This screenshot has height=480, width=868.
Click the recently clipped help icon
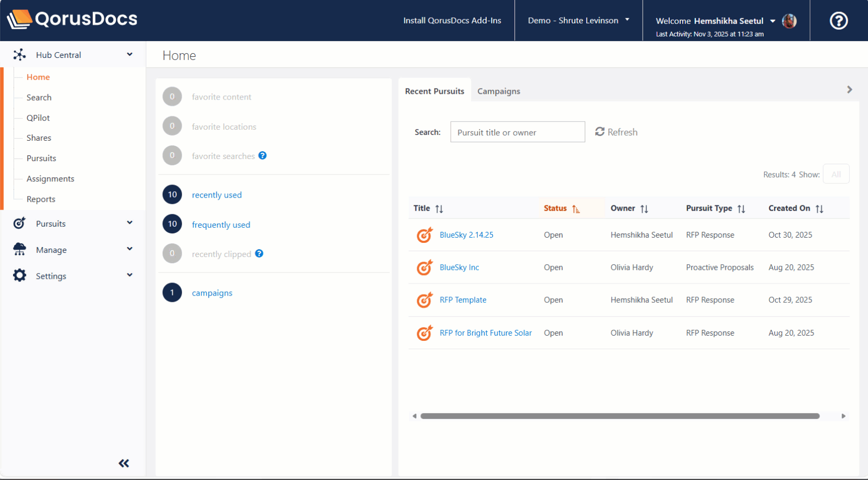click(259, 253)
